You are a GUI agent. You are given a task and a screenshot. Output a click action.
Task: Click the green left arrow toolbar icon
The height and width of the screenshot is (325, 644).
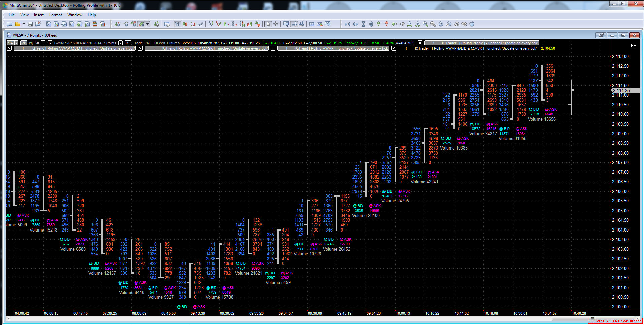point(394,24)
